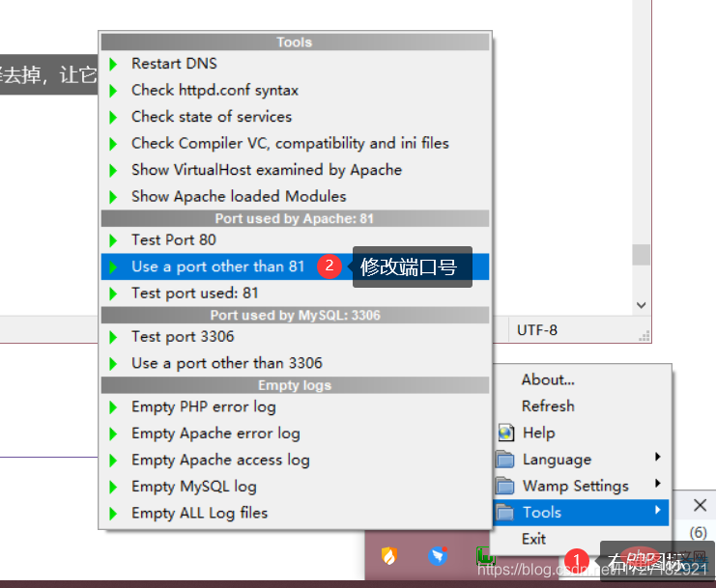This screenshot has width=716, height=588.
Task: Open About... in Wamp context menu
Action: click(582, 379)
